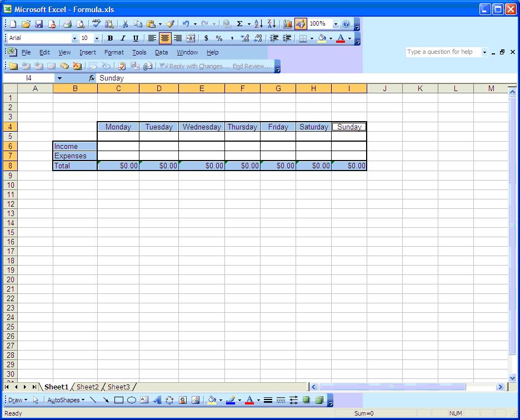Click Merge and Center icon
The width and height of the screenshot is (520, 420).
pyautogui.click(x=191, y=38)
